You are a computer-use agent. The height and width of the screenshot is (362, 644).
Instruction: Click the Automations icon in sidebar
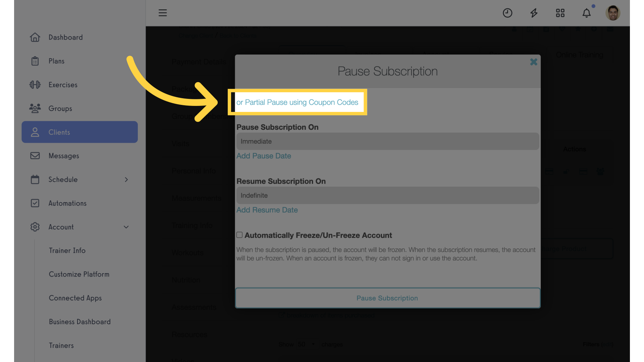(35, 203)
